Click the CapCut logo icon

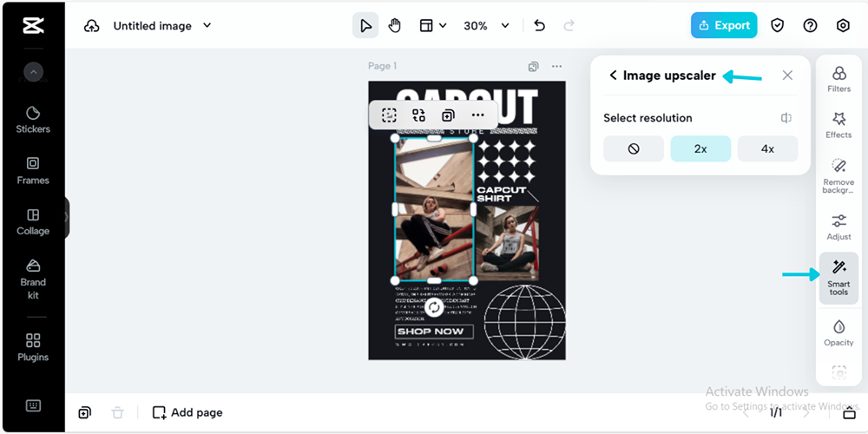coord(33,25)
